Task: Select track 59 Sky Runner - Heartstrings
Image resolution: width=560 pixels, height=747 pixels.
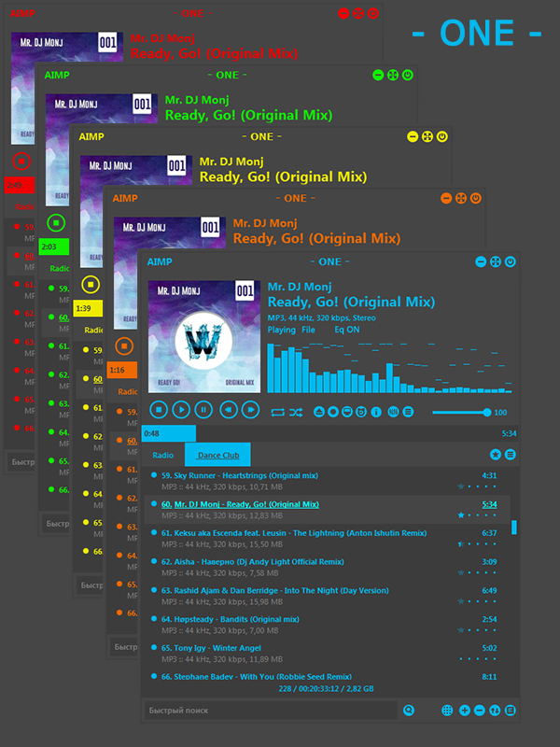Action: tap(326, 481)
